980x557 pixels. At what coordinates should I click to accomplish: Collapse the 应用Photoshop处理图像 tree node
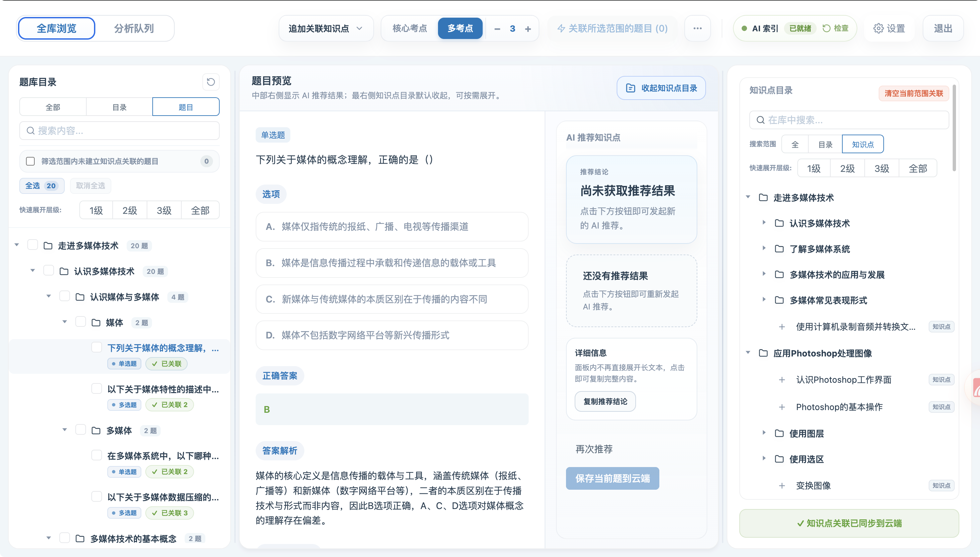coord(748,353)
